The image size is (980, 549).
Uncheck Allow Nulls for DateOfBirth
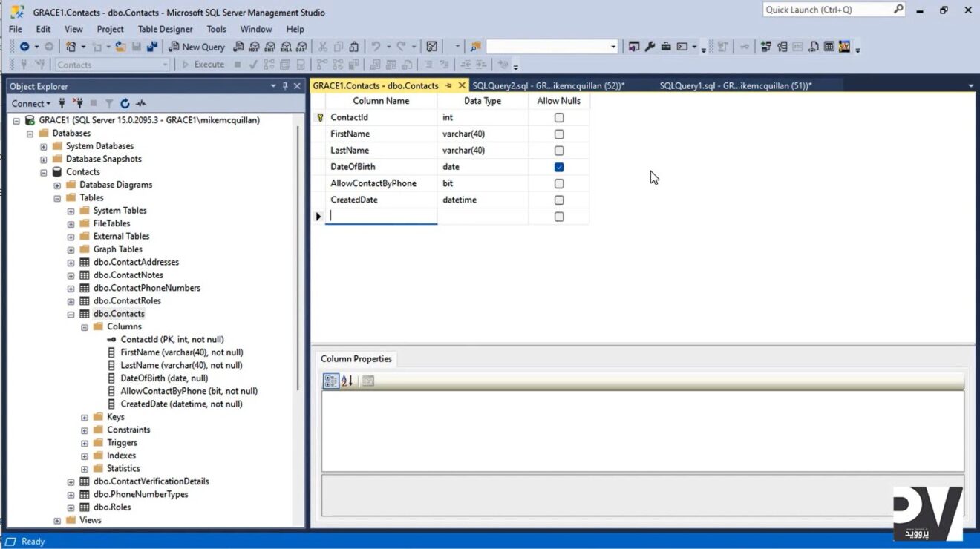pyautogui.click(x=558, y=166)
